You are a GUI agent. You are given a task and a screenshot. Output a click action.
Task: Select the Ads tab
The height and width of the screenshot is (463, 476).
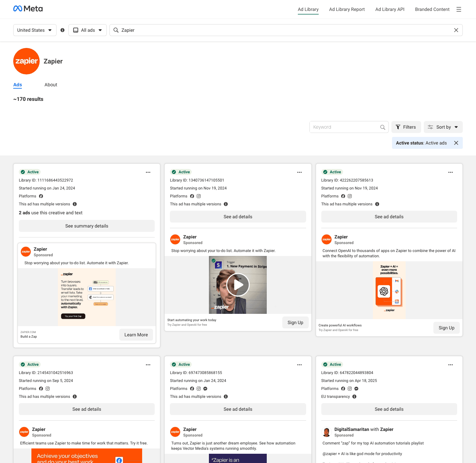18,85
